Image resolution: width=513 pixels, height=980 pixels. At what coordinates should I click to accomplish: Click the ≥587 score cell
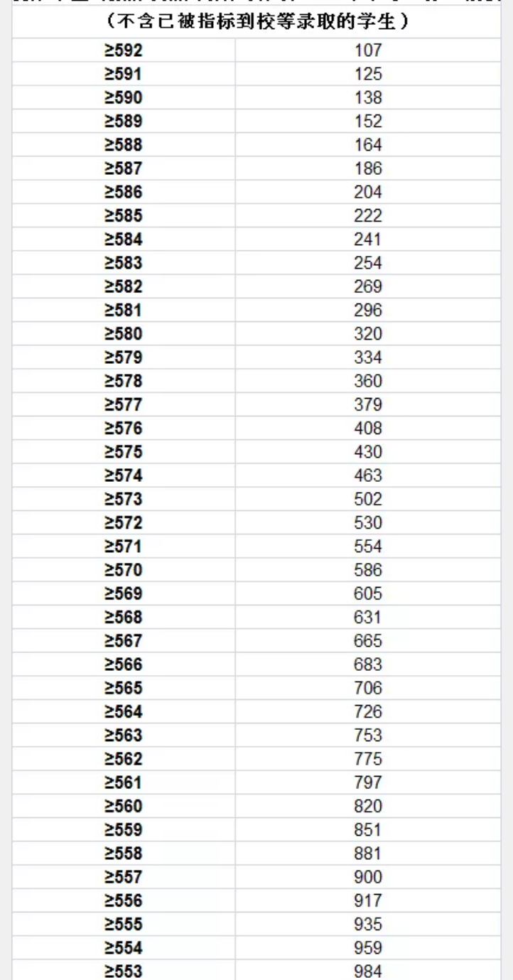point(124,168)
